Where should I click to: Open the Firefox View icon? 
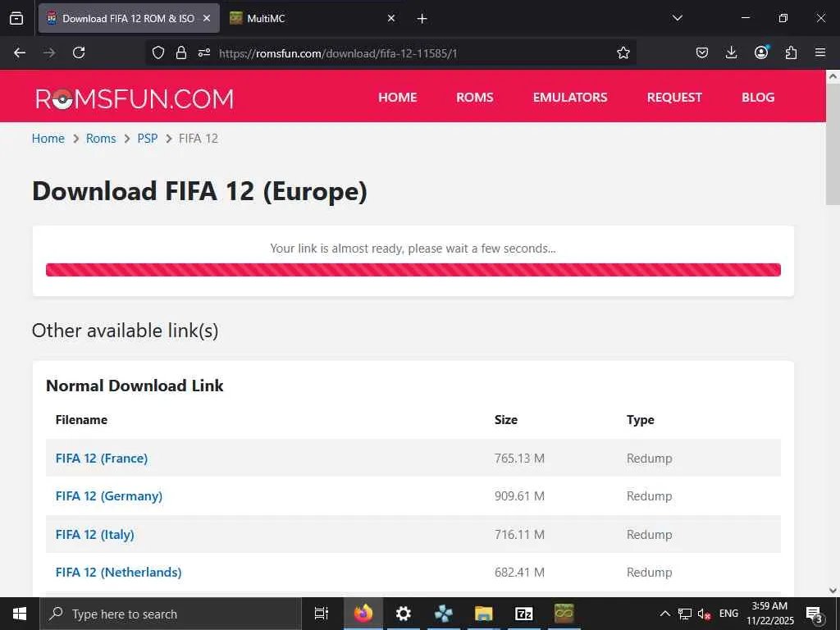16,18
